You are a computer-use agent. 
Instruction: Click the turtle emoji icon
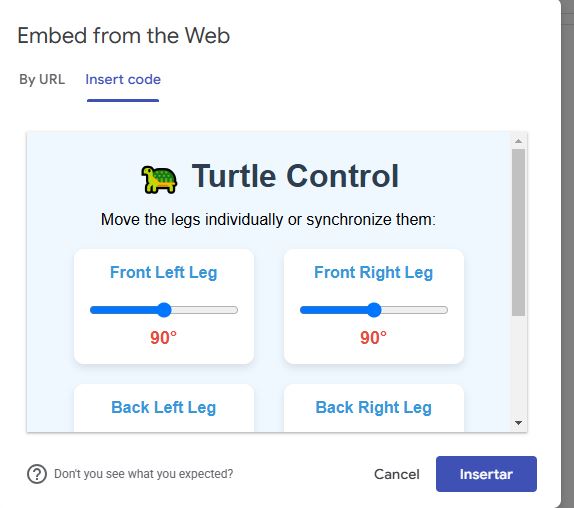pos(159,179)
